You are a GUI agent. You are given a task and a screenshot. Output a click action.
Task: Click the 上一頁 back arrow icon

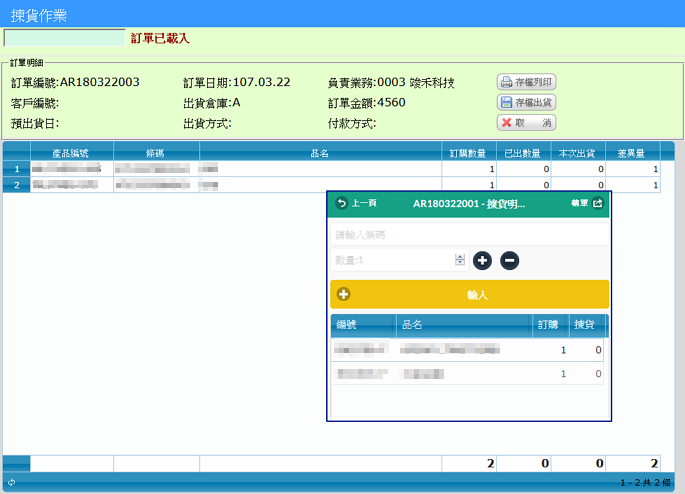coord(342,203)
